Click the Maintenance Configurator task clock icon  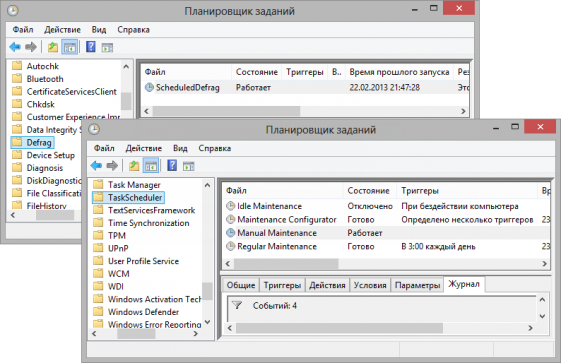(230, 219)
